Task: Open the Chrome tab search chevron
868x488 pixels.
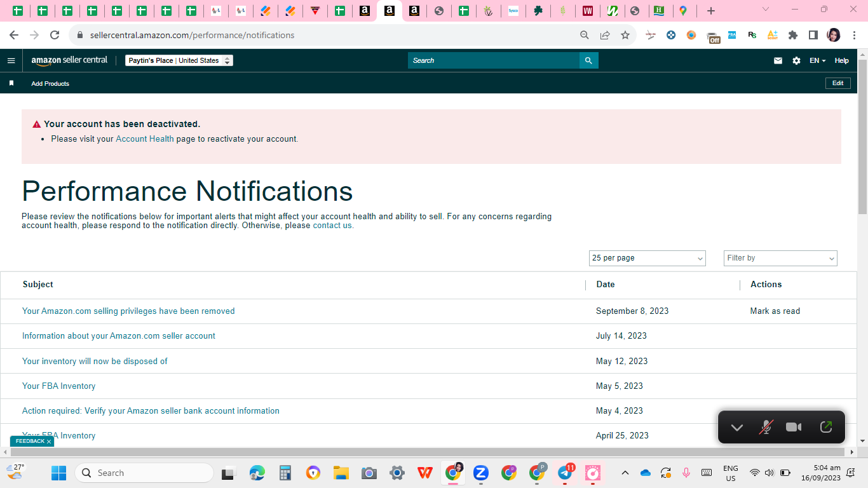Action: click(x=765, y=10)
